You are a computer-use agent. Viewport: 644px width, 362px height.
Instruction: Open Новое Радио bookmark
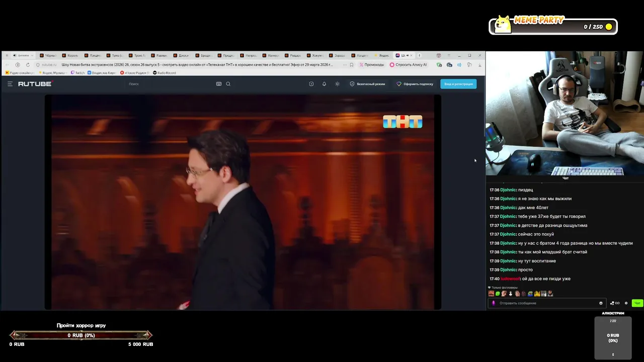point(134,73)
